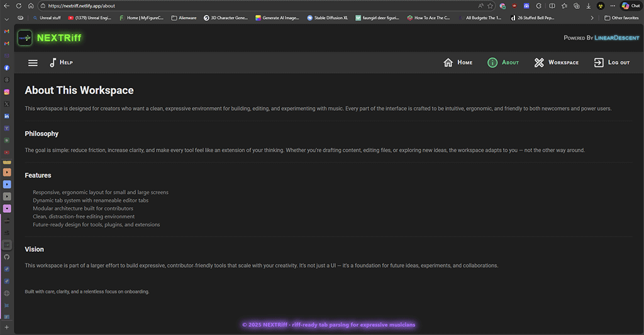
Task: Open the LinkedIn tab in the sidebar
Action: (x=7, y=116)
